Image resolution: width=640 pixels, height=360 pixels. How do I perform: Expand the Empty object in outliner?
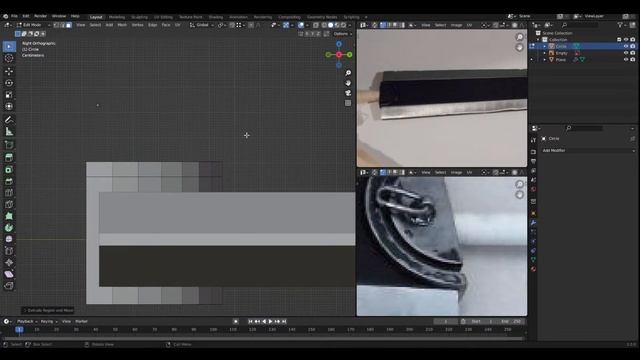click(x=544, y=53)
